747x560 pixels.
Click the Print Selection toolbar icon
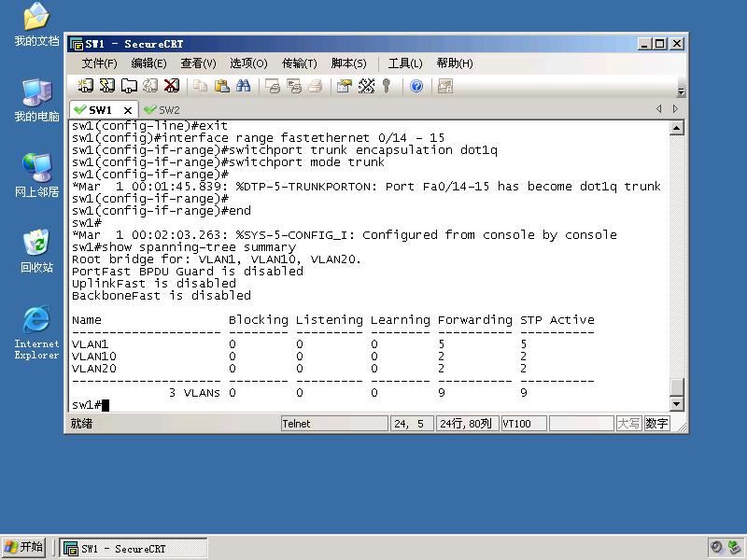(294, 86)
